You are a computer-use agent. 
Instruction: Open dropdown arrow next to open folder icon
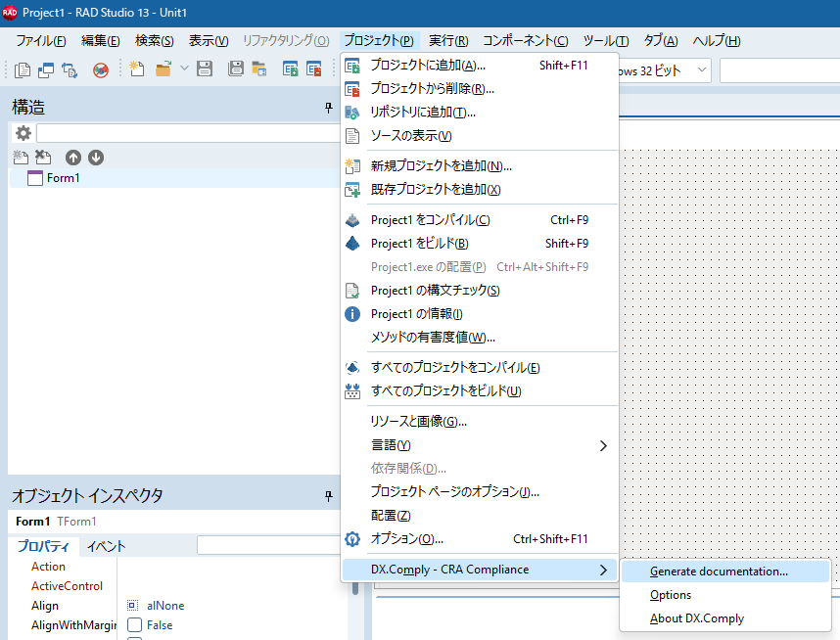[184, 69]
